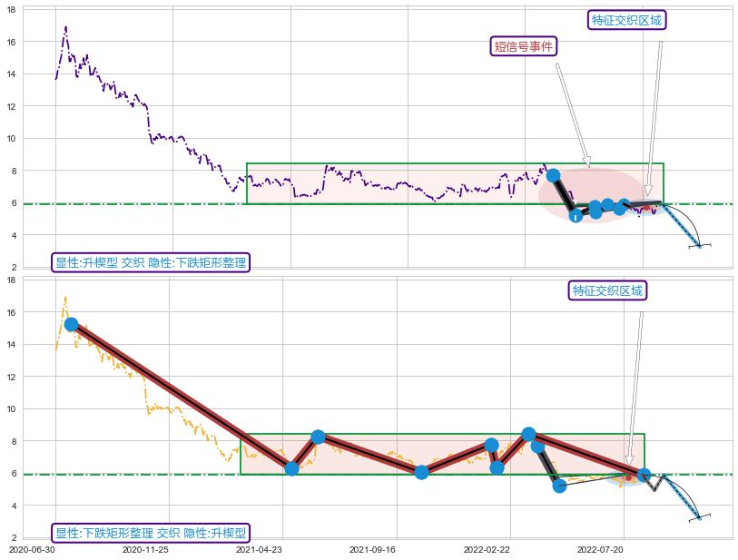
Task: Click highest blue marker inside bottom green rectangle
Action: (x=529, y=434)
